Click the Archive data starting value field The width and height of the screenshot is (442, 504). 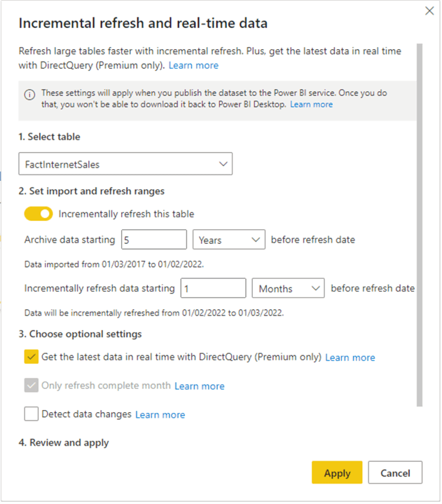(154, 240)
